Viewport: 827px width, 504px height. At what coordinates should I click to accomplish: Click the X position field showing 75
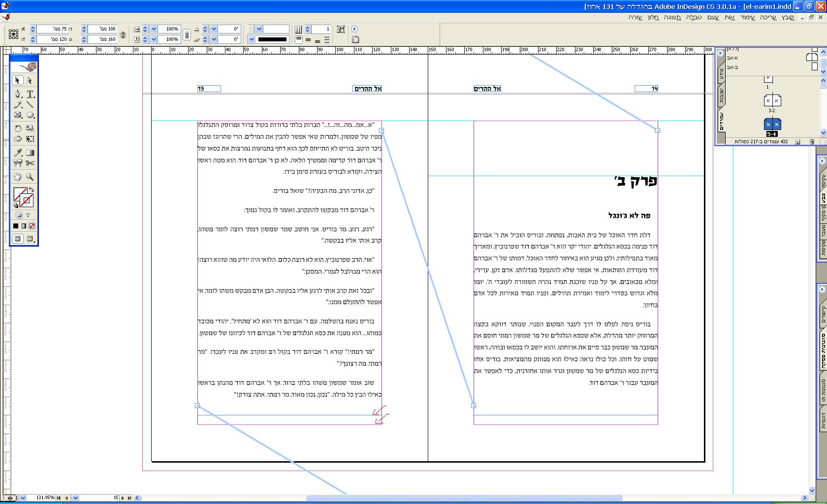52,29
